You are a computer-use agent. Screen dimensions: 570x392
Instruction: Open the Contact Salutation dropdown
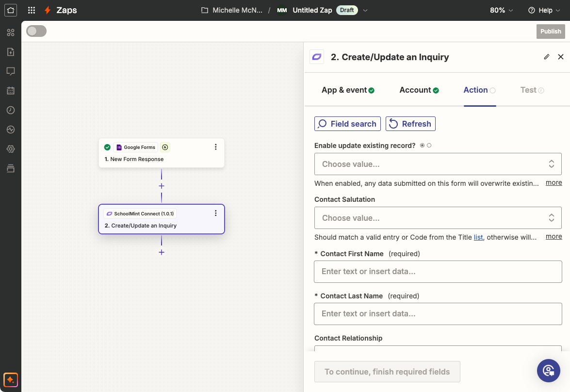coord(438,218)
